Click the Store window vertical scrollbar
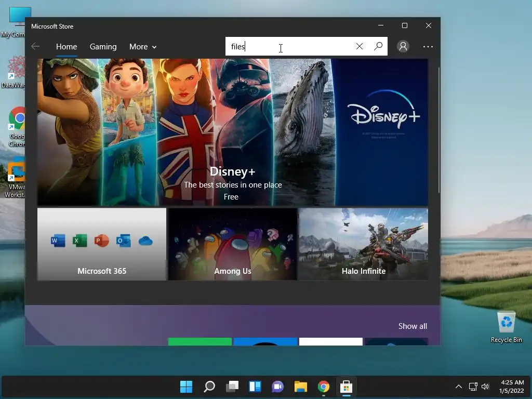The image size is (532, 399). [x=438, y=130]
